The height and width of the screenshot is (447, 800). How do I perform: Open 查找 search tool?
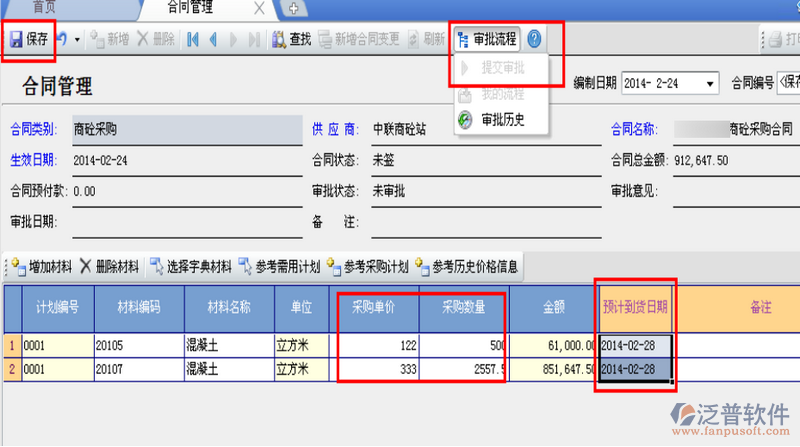291,40
